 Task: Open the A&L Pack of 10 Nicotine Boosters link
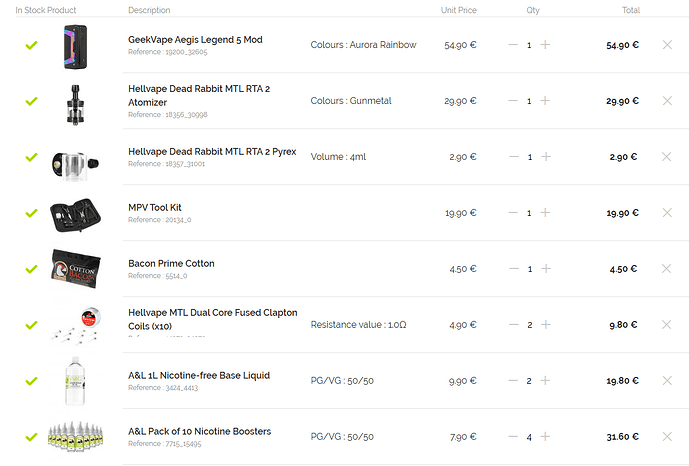[199, 431]
